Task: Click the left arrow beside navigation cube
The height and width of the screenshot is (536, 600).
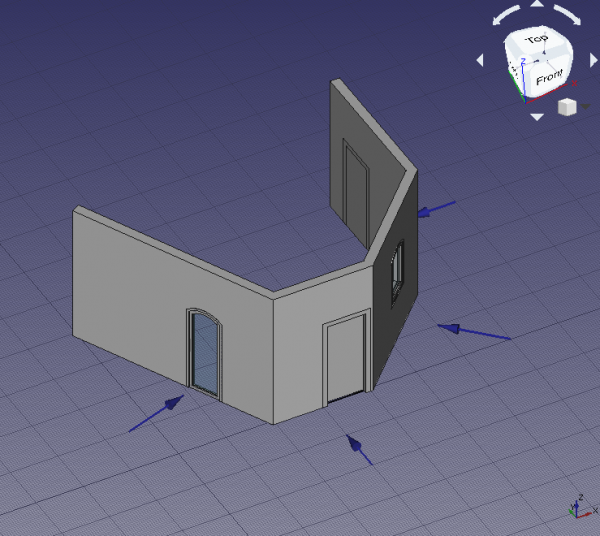Action: (x=480, y=60)
